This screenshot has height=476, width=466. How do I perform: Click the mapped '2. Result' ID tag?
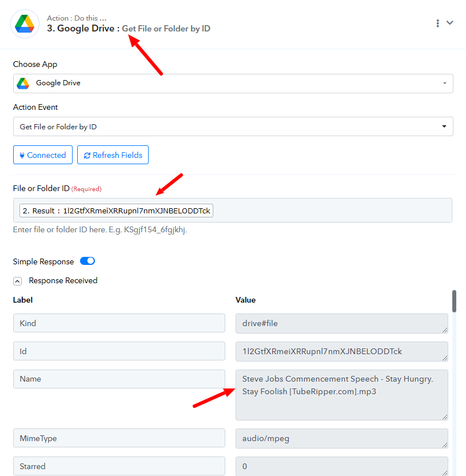coord(116,211)
